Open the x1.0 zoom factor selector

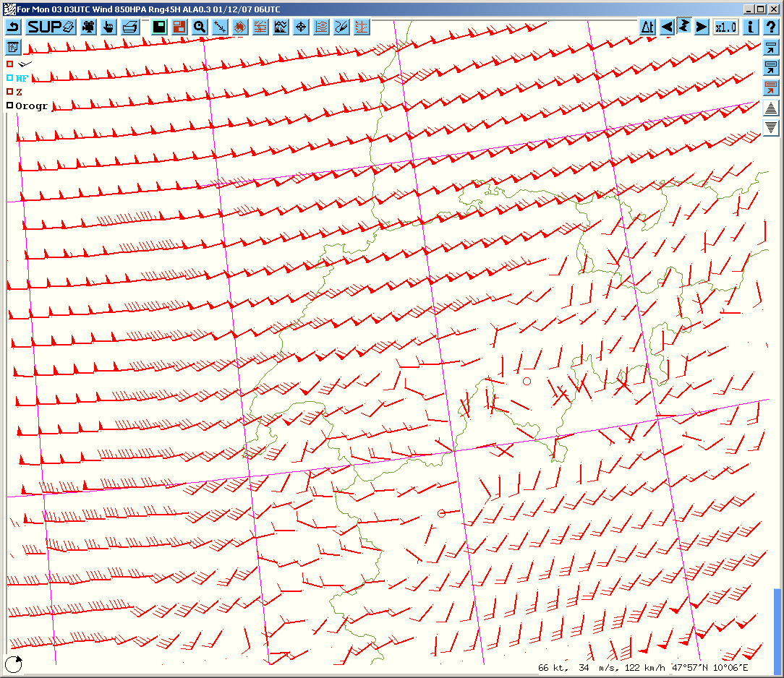click(725, 27)
